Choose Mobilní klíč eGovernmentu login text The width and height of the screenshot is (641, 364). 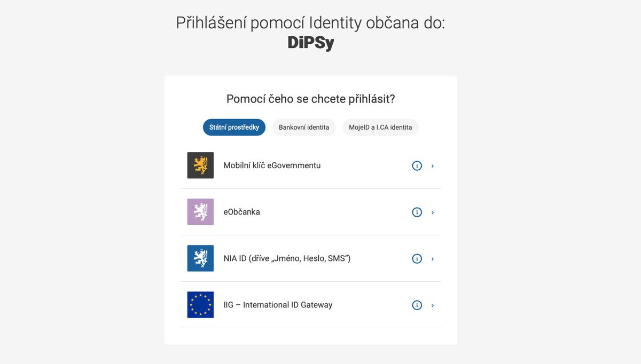(x=272, y=165)
